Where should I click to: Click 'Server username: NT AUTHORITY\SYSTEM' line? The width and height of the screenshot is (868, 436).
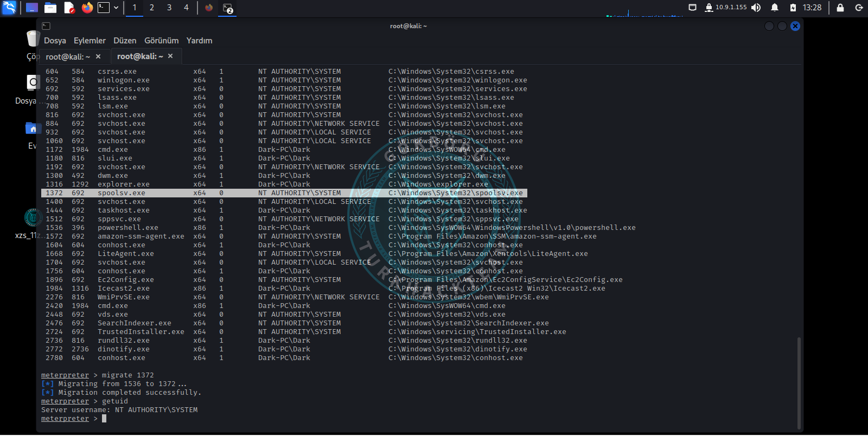pyautogui.click(x=119, y=410)
